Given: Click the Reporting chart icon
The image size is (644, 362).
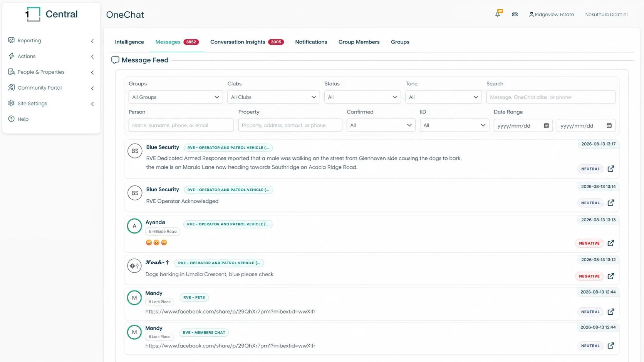Looking at the screenshot, I should pyautogui.click(x=12, y=40).
